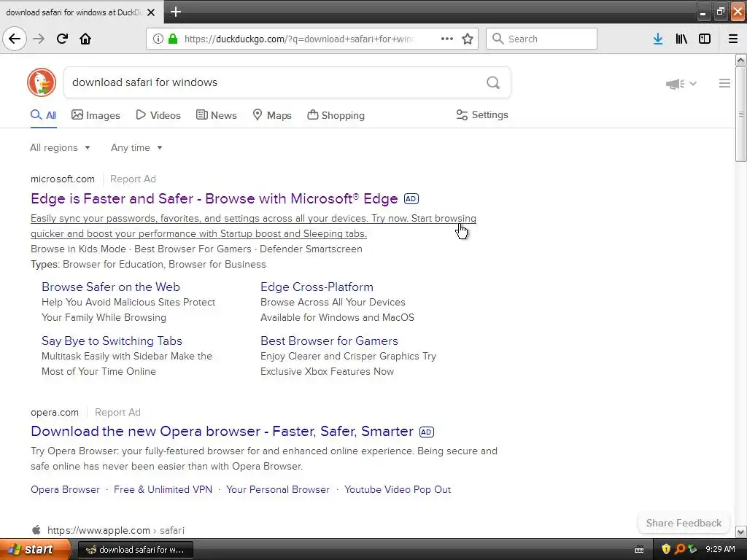Click Youtube Video Pop Out sitelink

(x=398, y=489)
